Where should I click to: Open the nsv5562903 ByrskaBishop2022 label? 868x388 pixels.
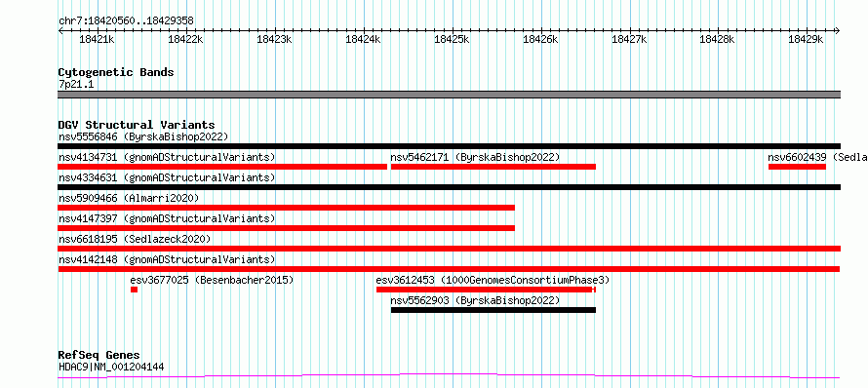coord(476,300)
